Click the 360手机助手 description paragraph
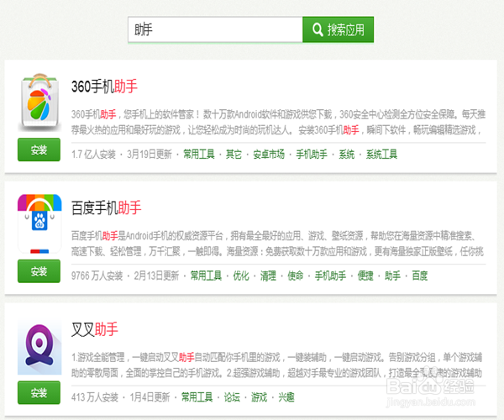 tap(278, 122)
